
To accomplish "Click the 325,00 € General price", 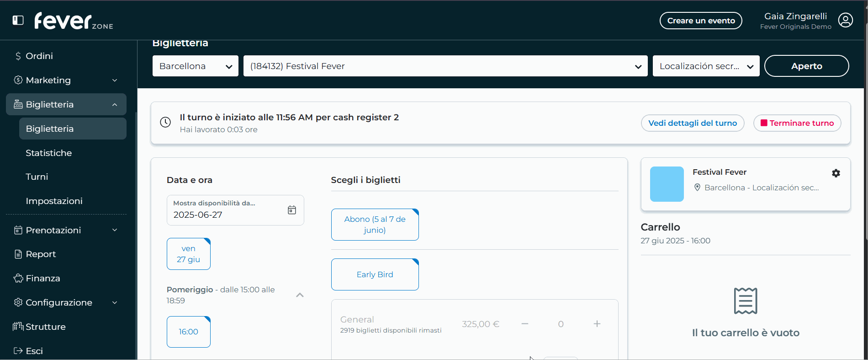I will pos(481,324).
